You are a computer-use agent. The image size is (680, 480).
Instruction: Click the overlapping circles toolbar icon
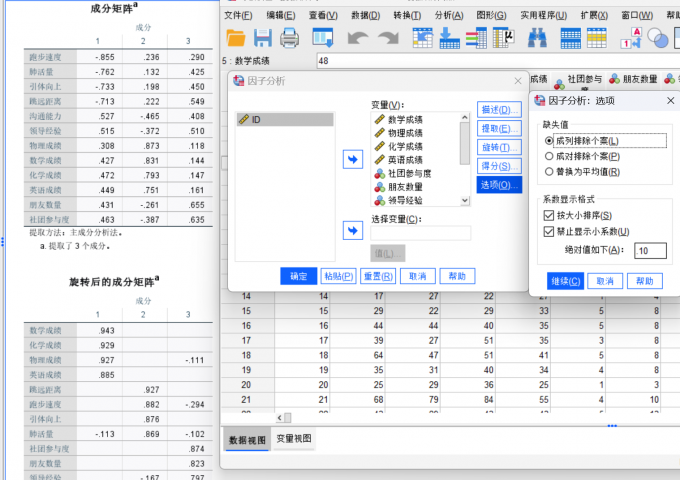(657, 38)
